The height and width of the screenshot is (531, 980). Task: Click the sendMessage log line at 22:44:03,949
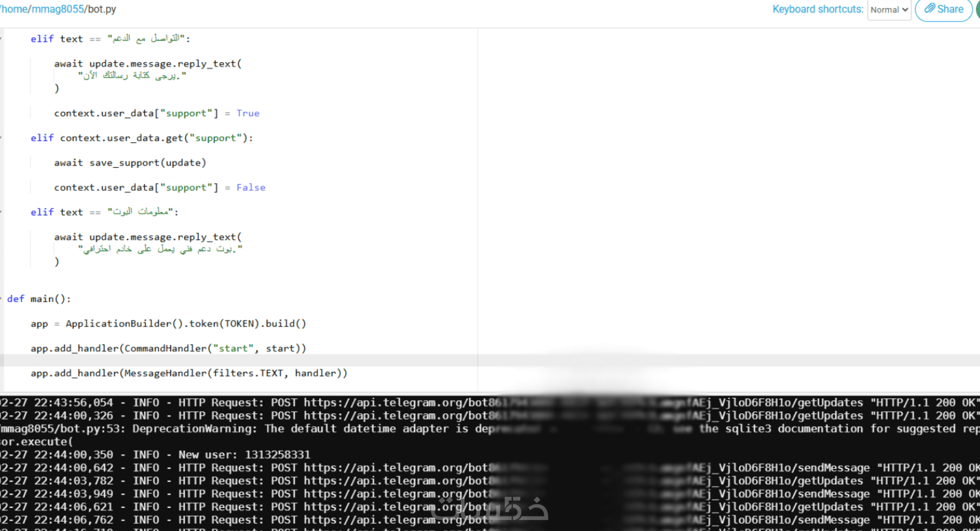pyautogui.click(x=490, y=494)
